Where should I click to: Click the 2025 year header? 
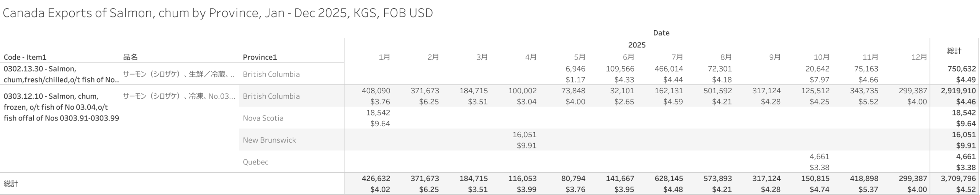637,45
